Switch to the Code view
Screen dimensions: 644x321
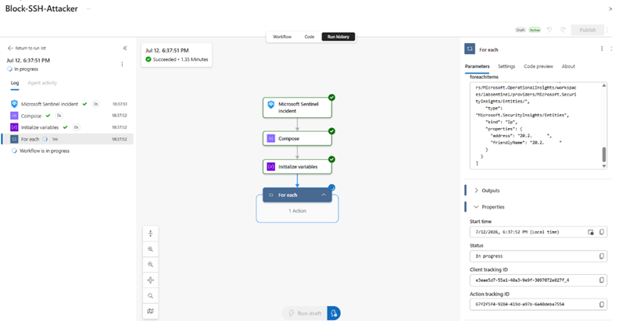309,37
